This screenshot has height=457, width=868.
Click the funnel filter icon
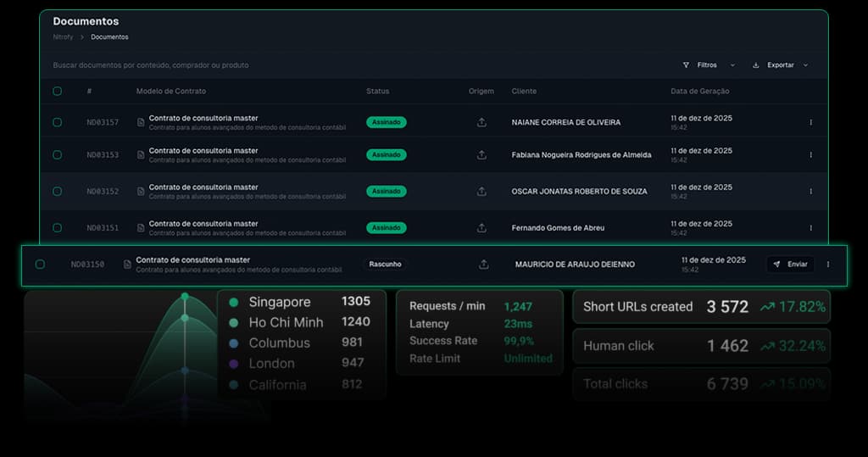686,65
